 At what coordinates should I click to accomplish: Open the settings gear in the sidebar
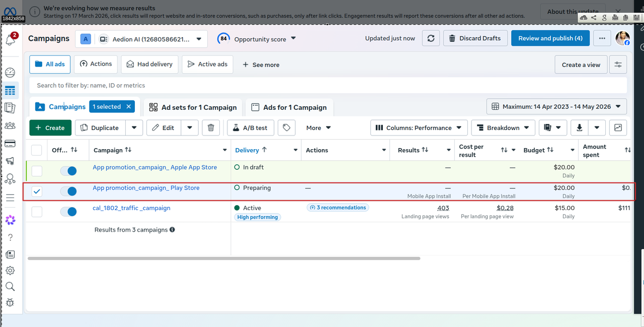[10, 271]
